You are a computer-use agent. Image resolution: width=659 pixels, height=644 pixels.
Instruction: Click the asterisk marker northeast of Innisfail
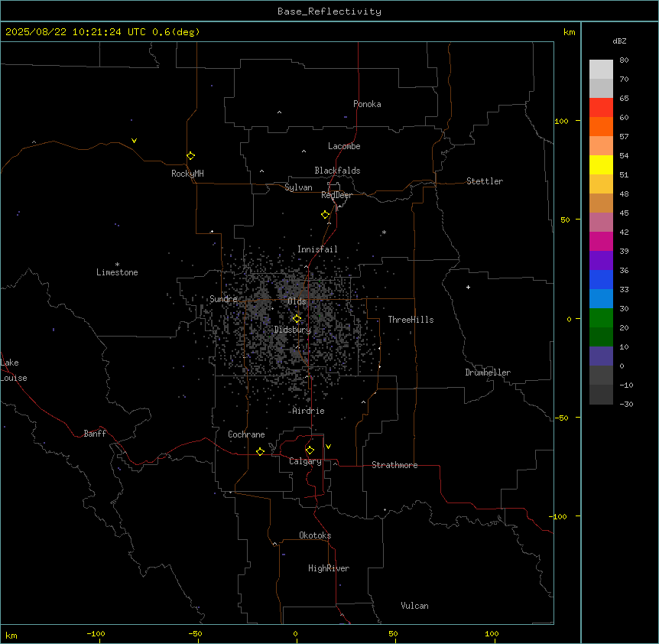click(x=384, y=232)
